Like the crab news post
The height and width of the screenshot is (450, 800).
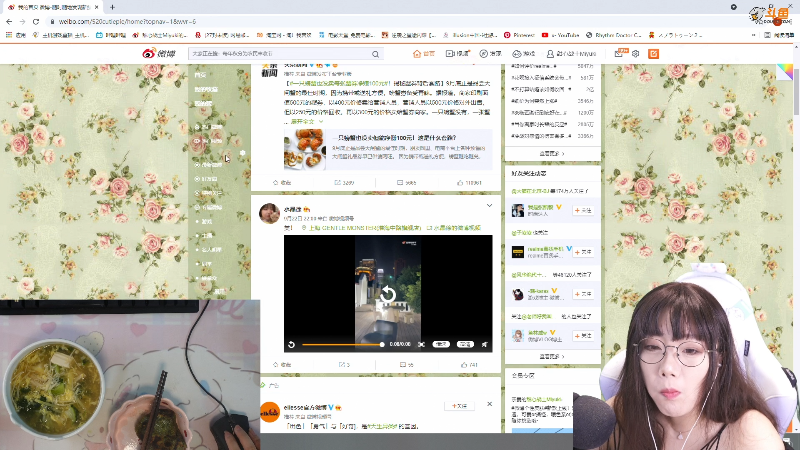(x=469, y=183)
